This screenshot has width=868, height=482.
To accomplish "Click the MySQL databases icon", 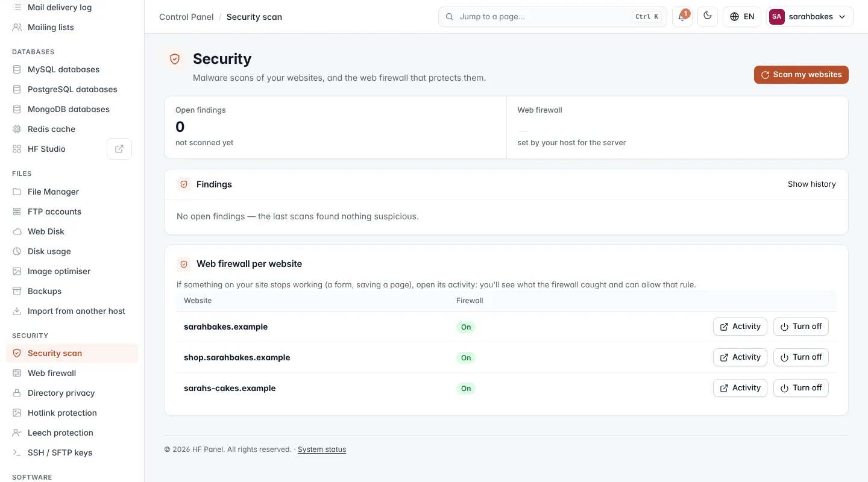I will [17, 69].
